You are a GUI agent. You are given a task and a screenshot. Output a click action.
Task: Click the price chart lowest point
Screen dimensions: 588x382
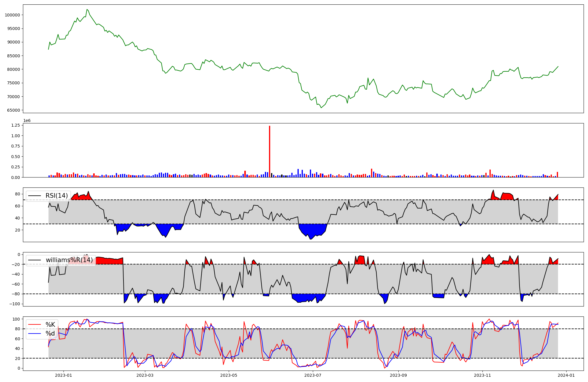[x=321, y=108]
